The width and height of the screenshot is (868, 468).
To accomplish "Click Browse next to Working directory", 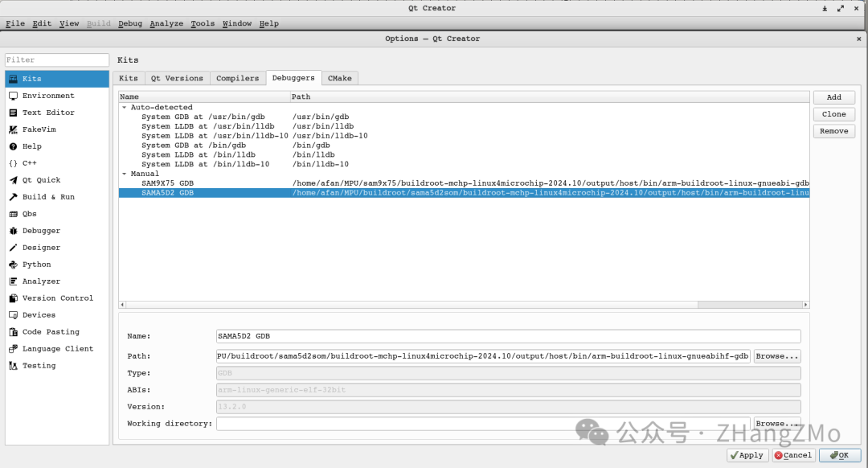I will coord(776,424).
